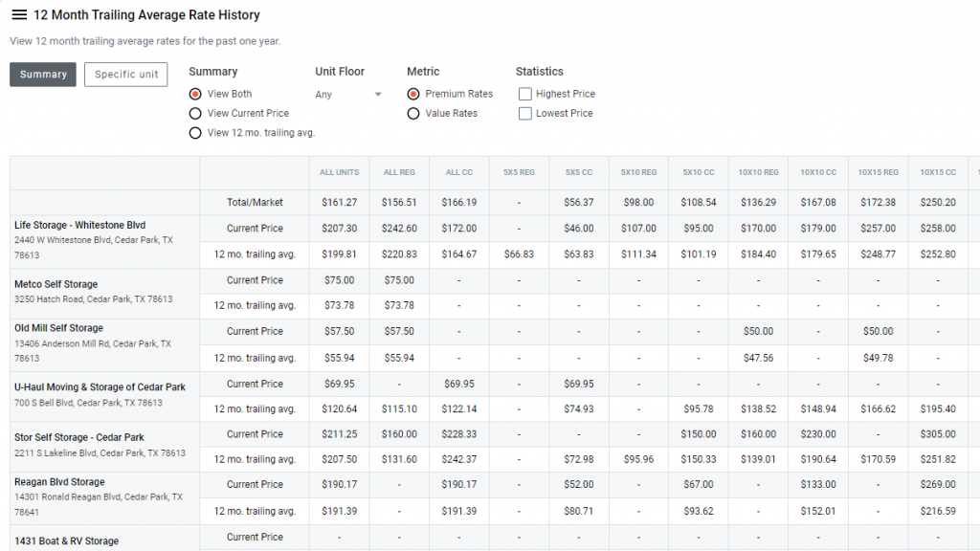The height and width of the screenshot is (551, 980).
Task: Click the 10X10 REG column header
Action: pyautogui.click(x=758, y=172)
